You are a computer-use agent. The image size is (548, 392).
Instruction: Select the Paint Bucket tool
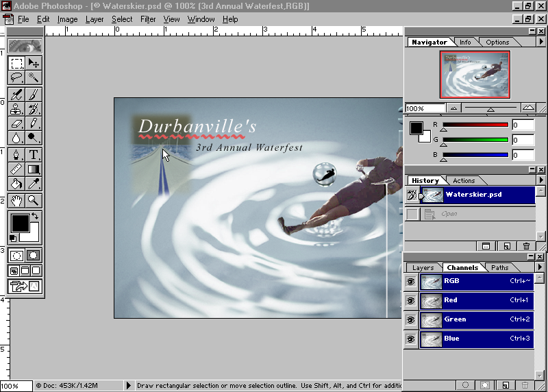(x=16, y=184)
